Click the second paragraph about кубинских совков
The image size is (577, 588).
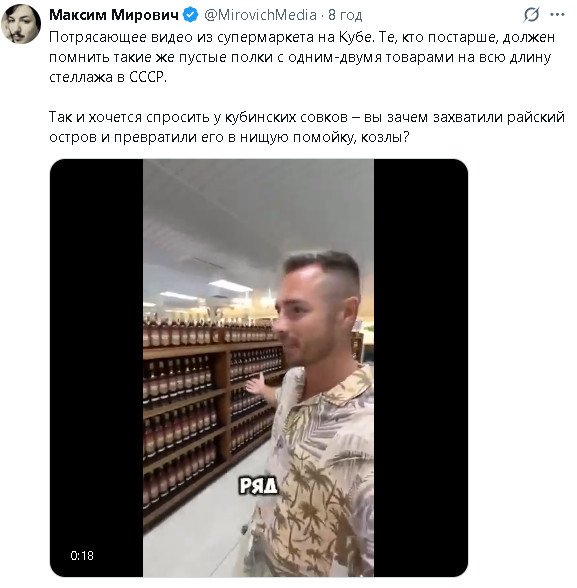[307, 127]
